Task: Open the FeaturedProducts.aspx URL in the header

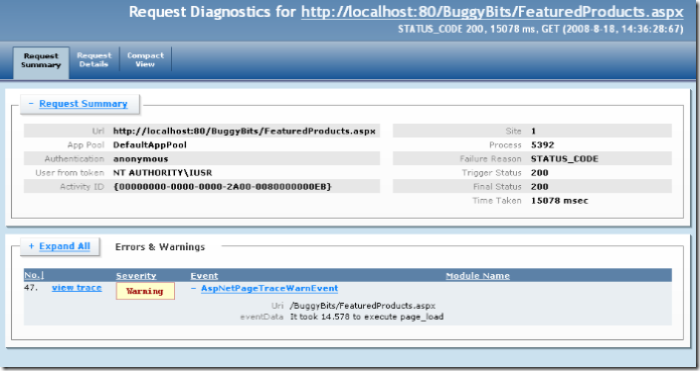Action: (492, 12)
